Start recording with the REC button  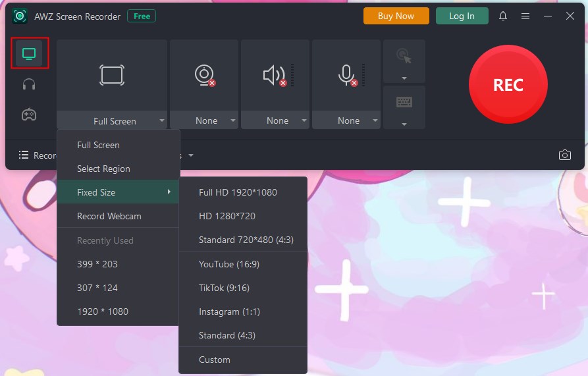point(508,84)
